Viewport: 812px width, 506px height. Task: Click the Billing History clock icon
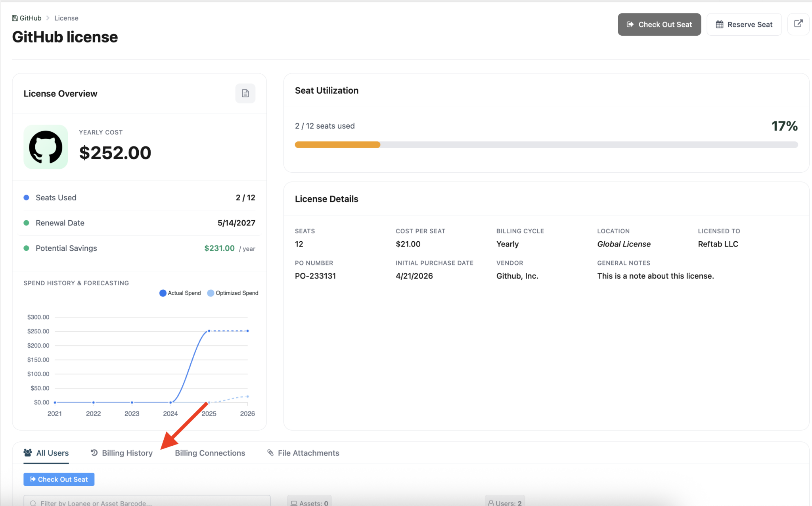click(x=94, y=452)
